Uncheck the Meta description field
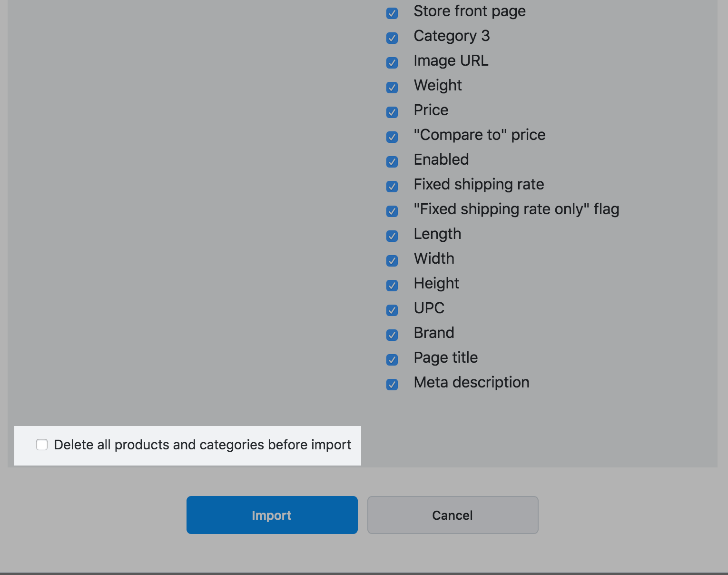728x575 pixels. coord(392,385)
